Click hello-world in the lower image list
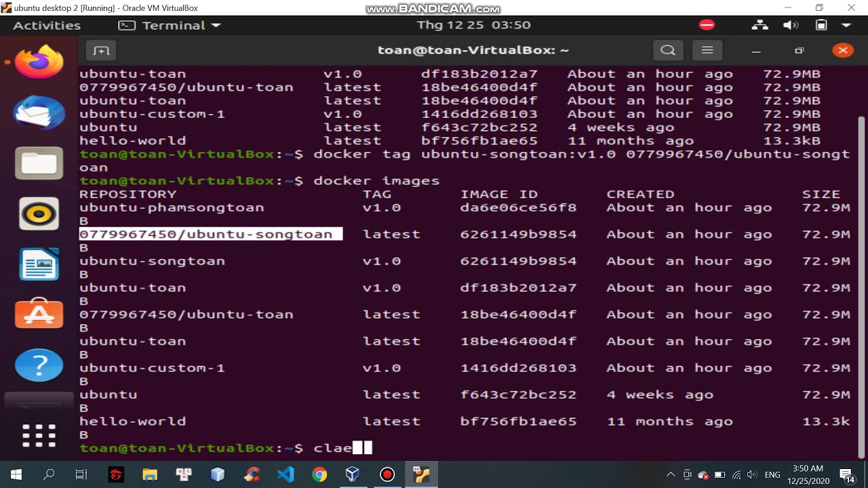Image resolution: width=868 pixels, height=488 pixels. [x=132, y=421]
